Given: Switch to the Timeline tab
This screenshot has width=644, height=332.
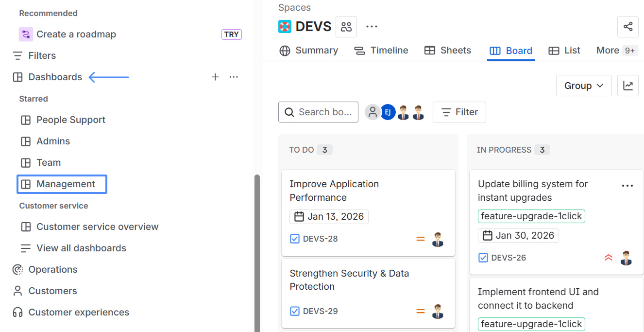Looking at the screenshot, I should click(x=381, y=51).
